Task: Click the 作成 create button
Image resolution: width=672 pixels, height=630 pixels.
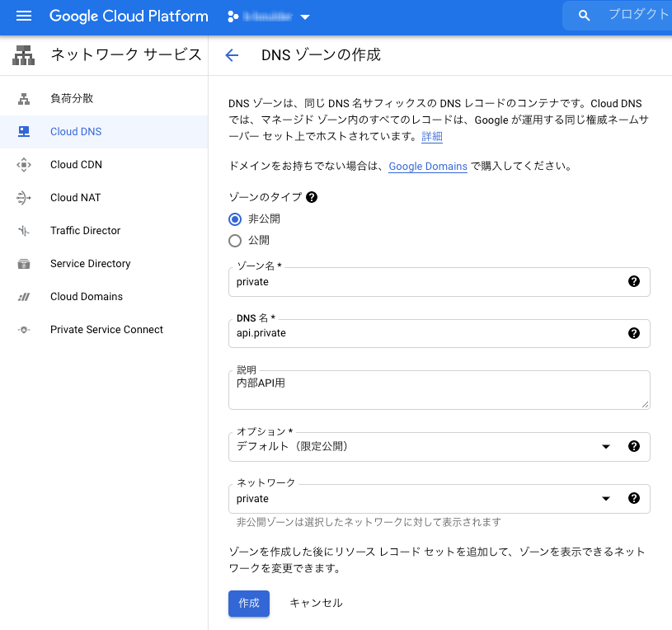Action: pos(249,604)
